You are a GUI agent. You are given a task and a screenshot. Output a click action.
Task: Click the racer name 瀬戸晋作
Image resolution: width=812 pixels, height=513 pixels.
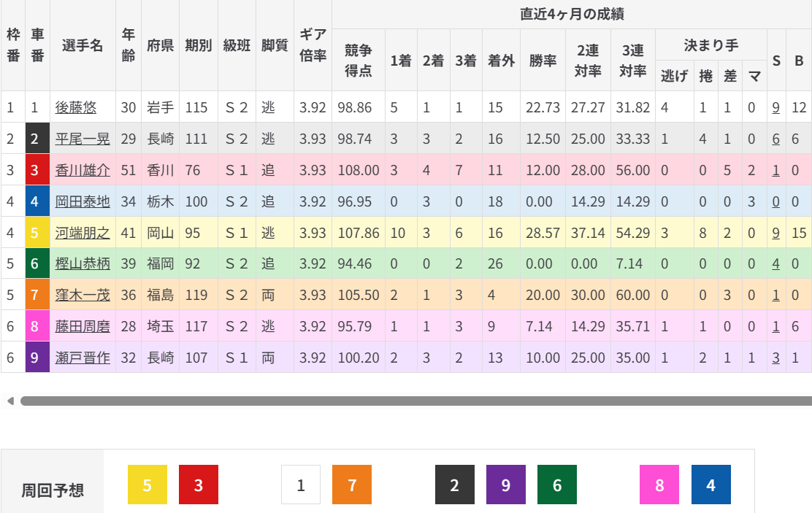point(83,358)
